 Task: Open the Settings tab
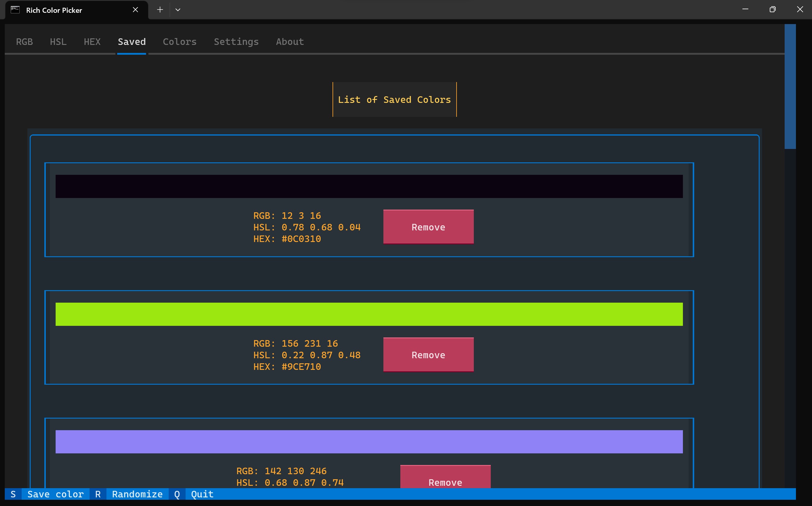click(x=236, y=42)
